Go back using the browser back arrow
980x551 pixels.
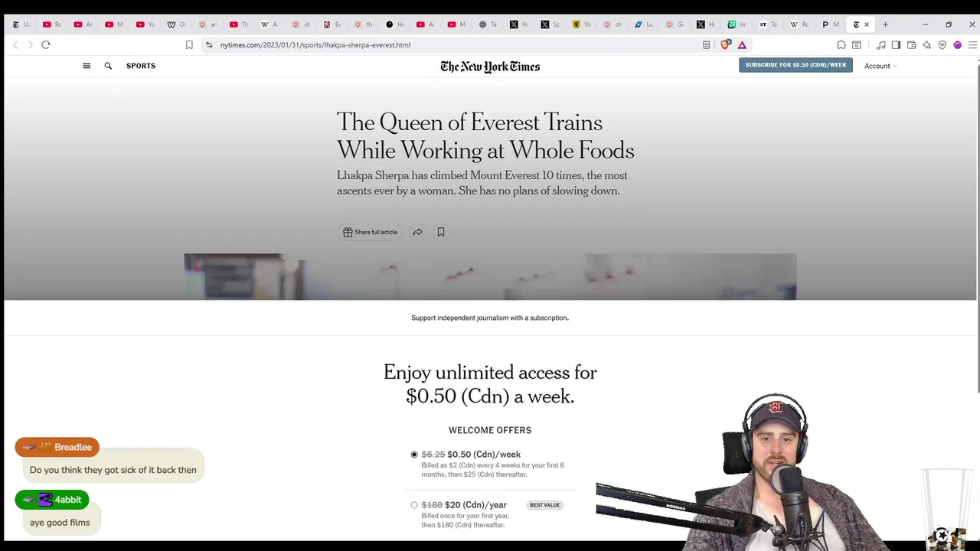point(15,45)
